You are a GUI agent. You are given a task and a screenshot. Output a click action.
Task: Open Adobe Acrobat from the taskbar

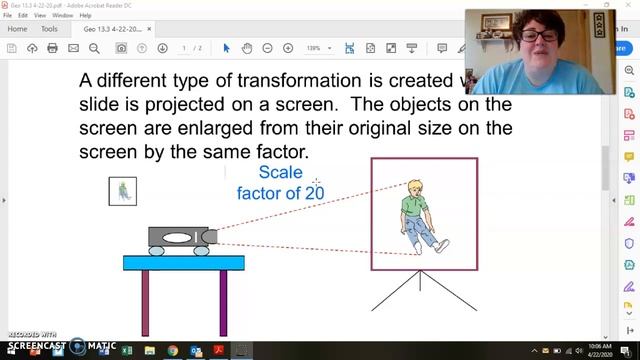pos(219,350)
